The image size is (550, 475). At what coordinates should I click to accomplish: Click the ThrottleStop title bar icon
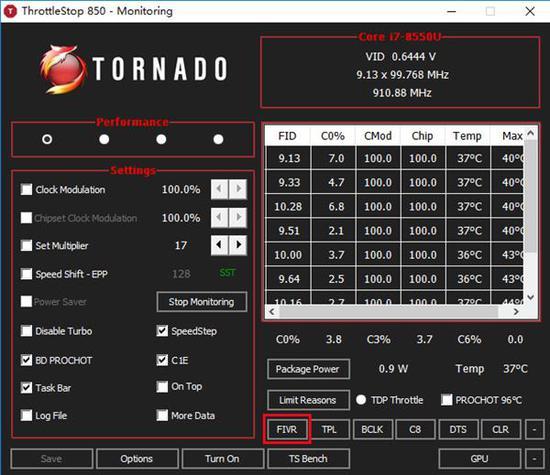pos(10,11)
